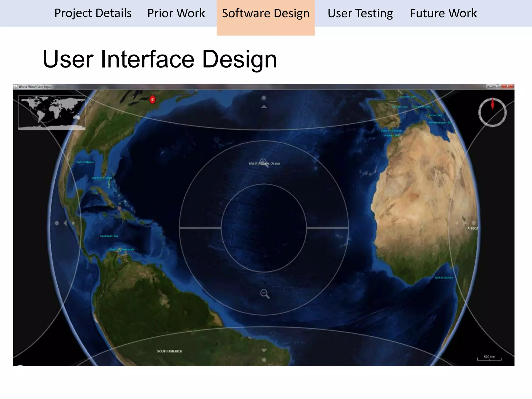Click the North Atlantic Ocean label

point(264,163)
